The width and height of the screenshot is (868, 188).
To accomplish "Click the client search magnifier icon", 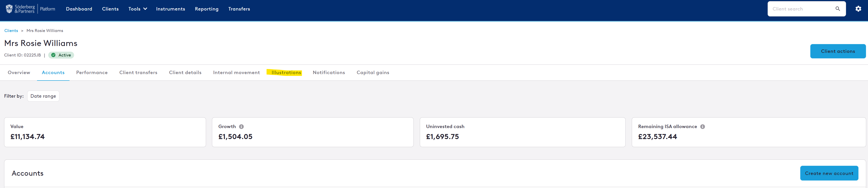I will pos(838,9).
